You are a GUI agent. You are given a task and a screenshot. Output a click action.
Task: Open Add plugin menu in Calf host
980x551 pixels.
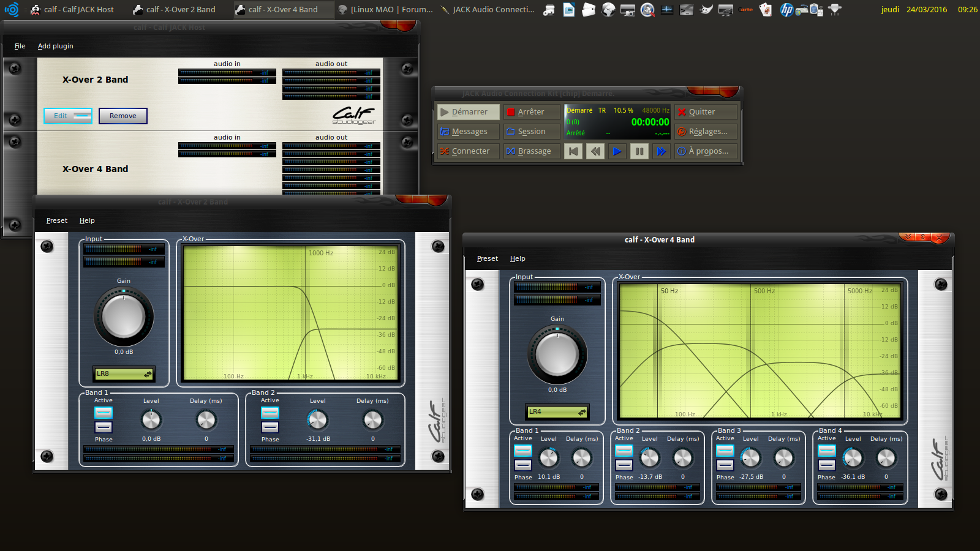tap(55, 46)
